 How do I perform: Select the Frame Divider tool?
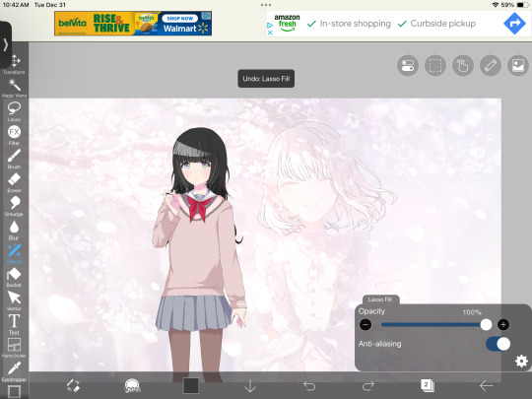pos(14,348)
